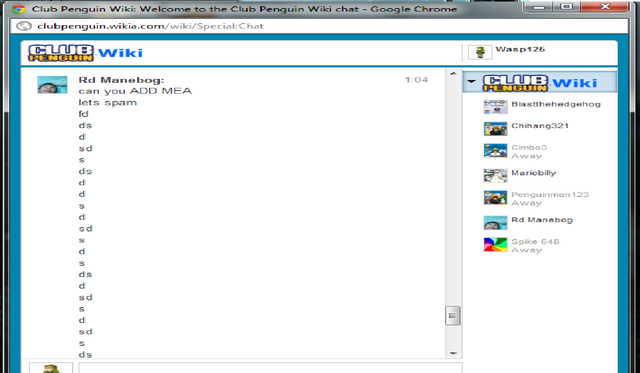Select Club Penguin Wiki room logo in sidebar
Screen dimensions: 640x373
click(x=540, y=83)
